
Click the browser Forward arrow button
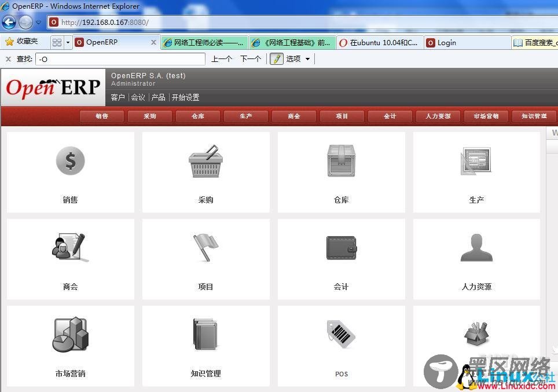click(25, 23)
